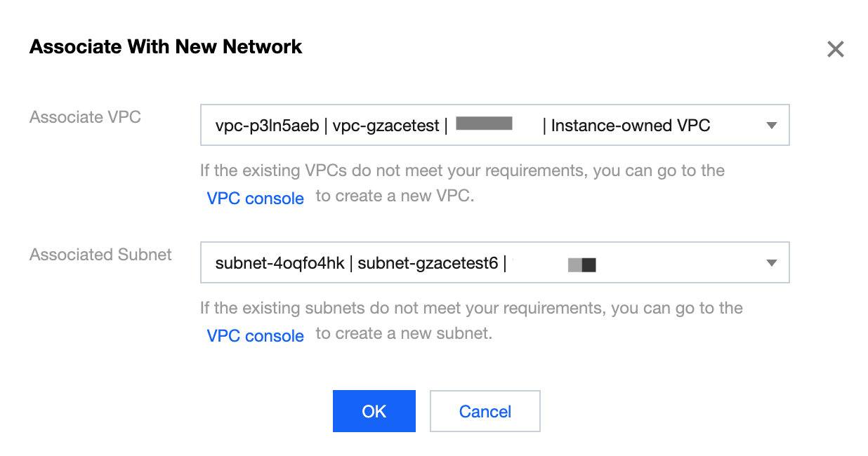Click the existing subnets requirements hint text
Screen dimensions: 868x456
click(x=471, y=308)
